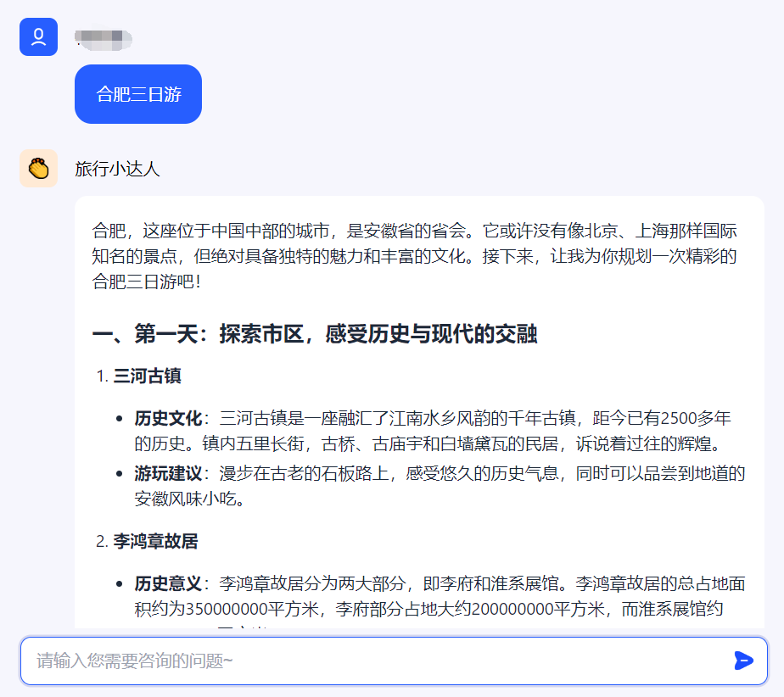Click the 合肥三日游 message bubble

tap(138, 94)
